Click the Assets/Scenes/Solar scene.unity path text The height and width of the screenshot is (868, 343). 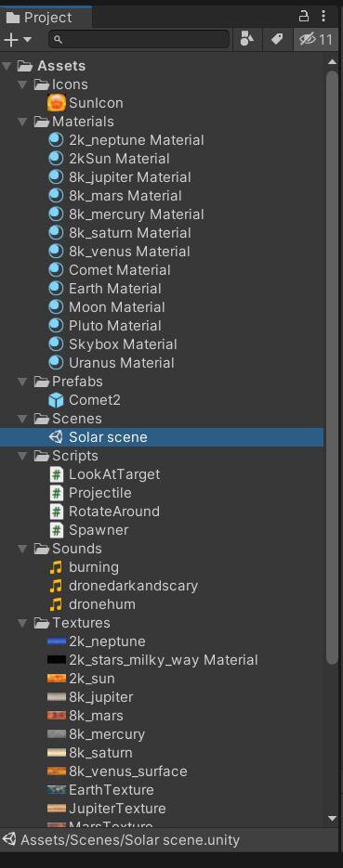coord(130,840)
